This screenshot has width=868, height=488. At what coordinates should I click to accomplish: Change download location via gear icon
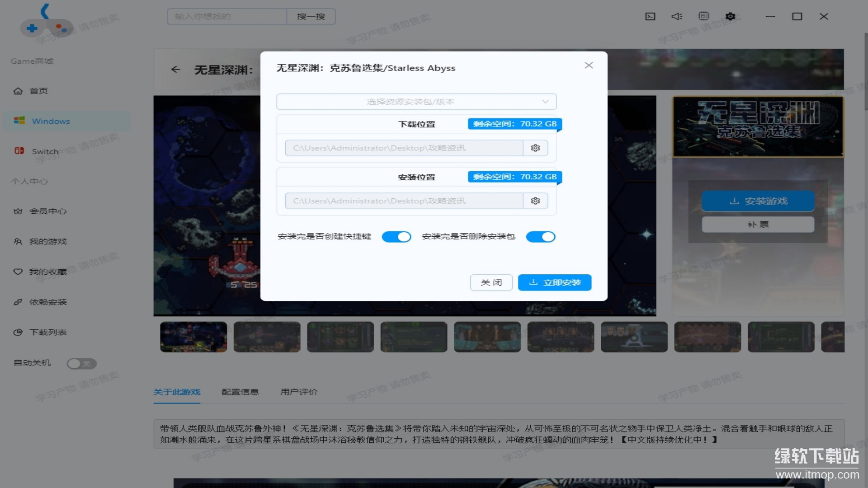click(535, 148)
